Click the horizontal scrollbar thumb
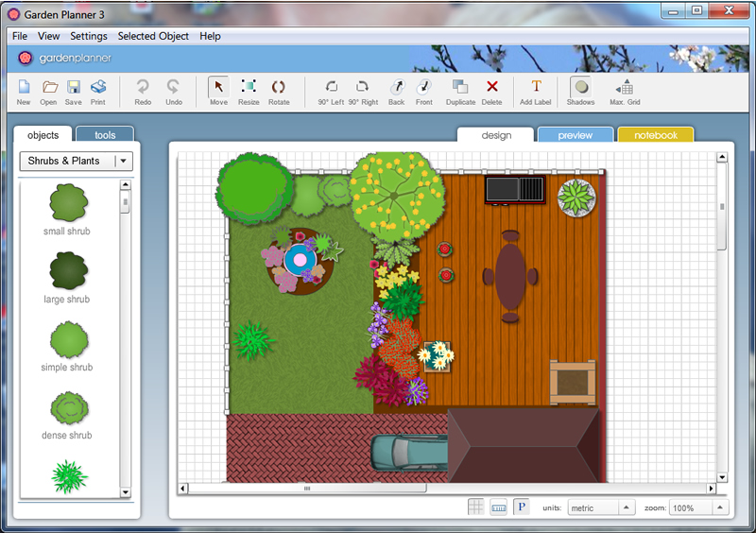Image resolution: width=756 pixels, height=533 pixels. pos(307,489)
